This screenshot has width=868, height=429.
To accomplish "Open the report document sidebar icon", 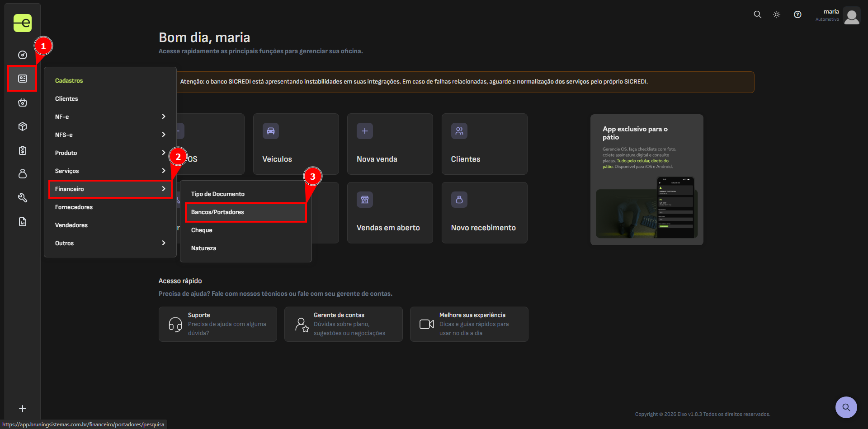I will point(23,222).
